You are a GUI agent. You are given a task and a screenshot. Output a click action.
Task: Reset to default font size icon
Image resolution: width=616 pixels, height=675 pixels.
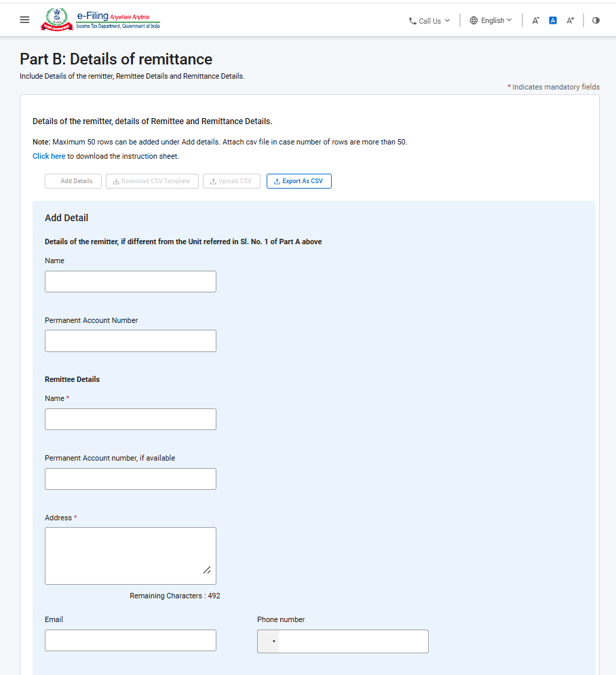[553, 20]
